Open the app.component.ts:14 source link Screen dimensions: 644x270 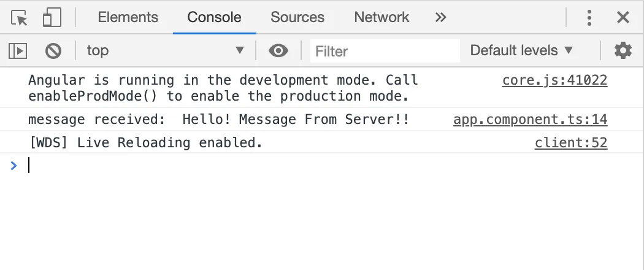tap(530, 120)
